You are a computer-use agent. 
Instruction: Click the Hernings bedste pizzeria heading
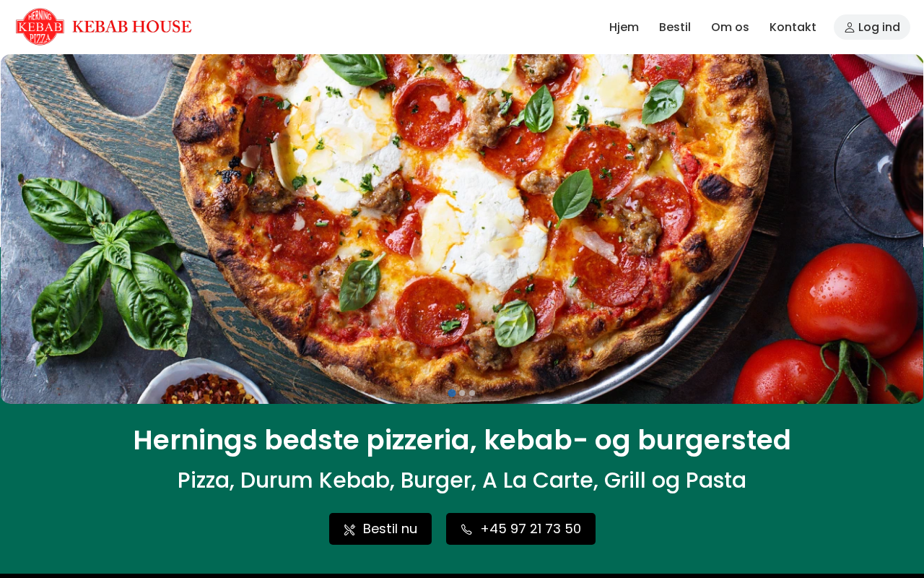462,440
